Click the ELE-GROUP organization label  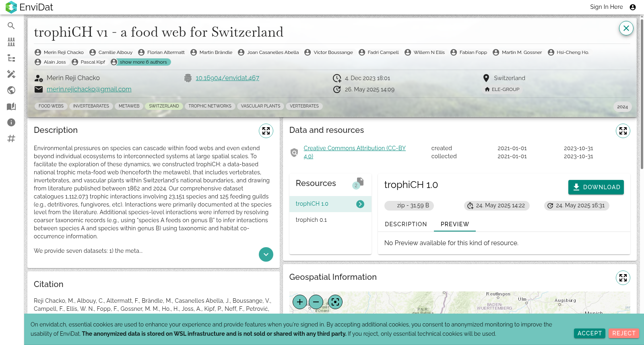tap(506, 89)
